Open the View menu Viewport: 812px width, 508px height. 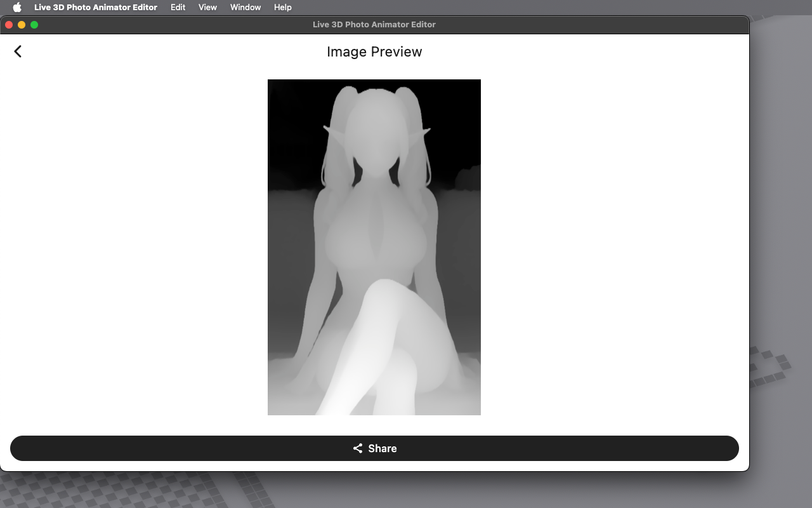pyautogui.click(x=207, y=7)
